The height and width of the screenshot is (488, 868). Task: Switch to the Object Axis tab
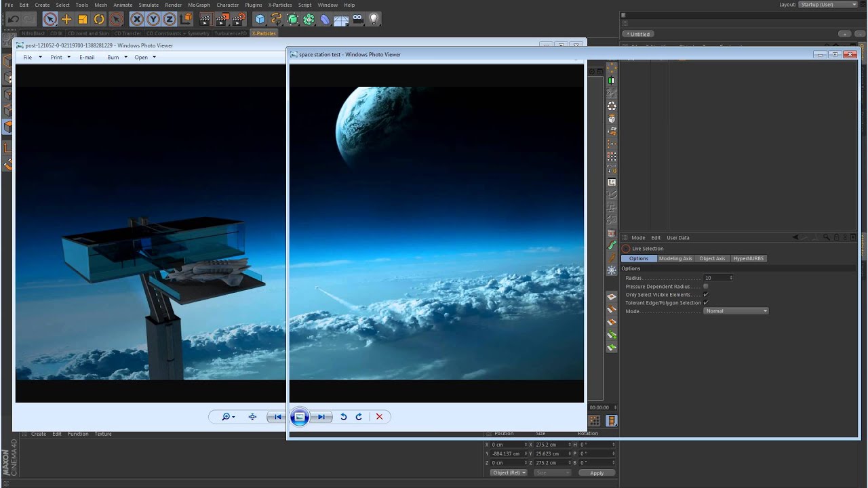(x=712, y=258)
